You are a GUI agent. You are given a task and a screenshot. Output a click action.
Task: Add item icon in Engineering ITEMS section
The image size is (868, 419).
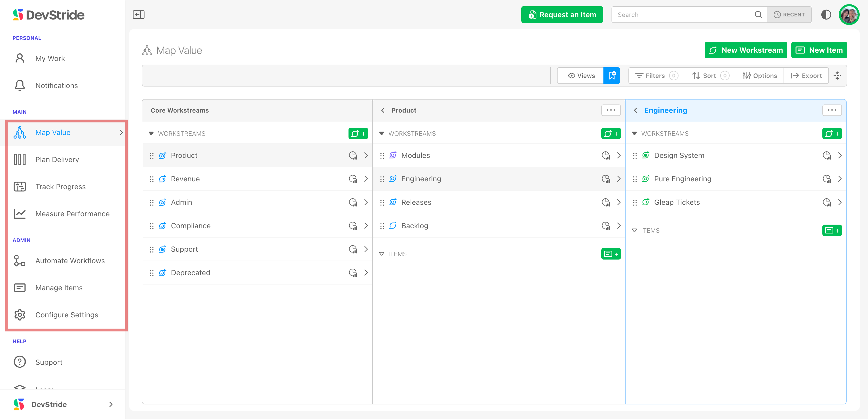click(832, 230)
